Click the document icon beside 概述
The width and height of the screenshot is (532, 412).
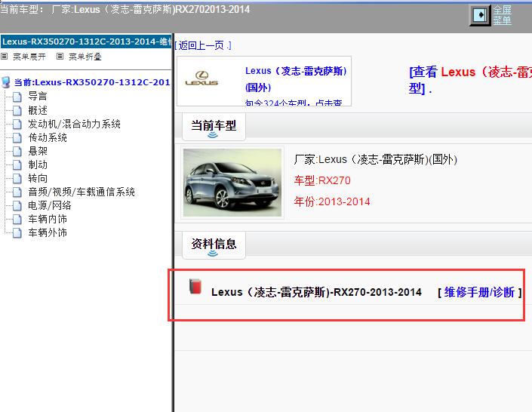click(x=17, y=110)
